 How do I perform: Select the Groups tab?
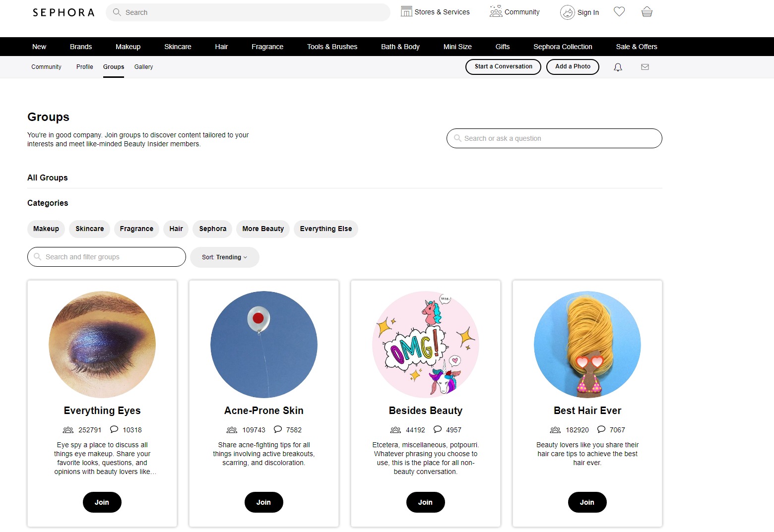click(x=114, y=67)
